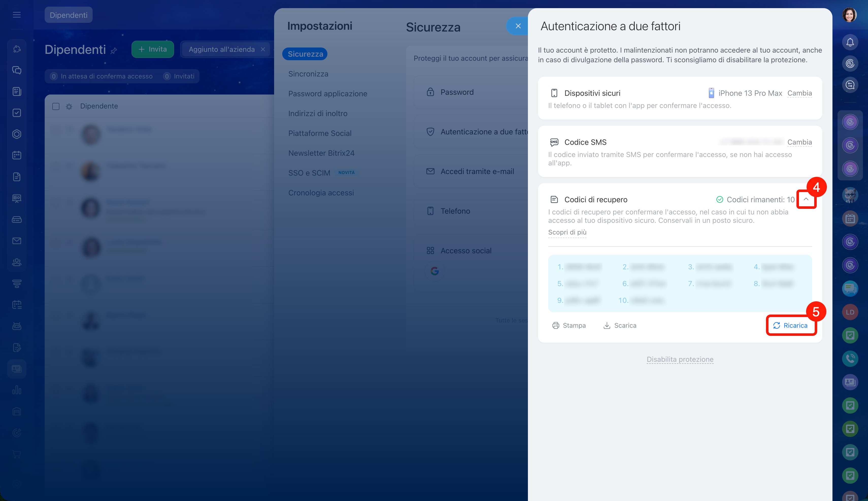Collapse the Codici di recupero section
Screen dimensions: 868x501
[806, 199]
